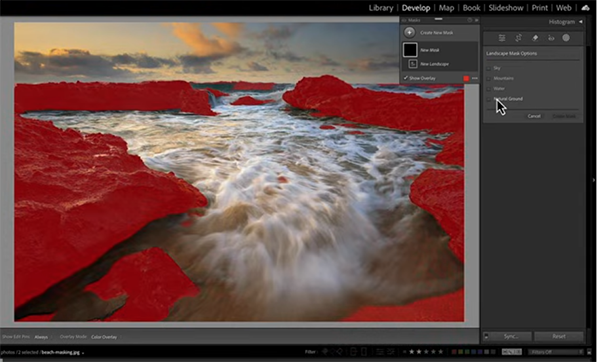Filter by the red color label
Viewport: 601px width, 362px height.
coord(454,352)
